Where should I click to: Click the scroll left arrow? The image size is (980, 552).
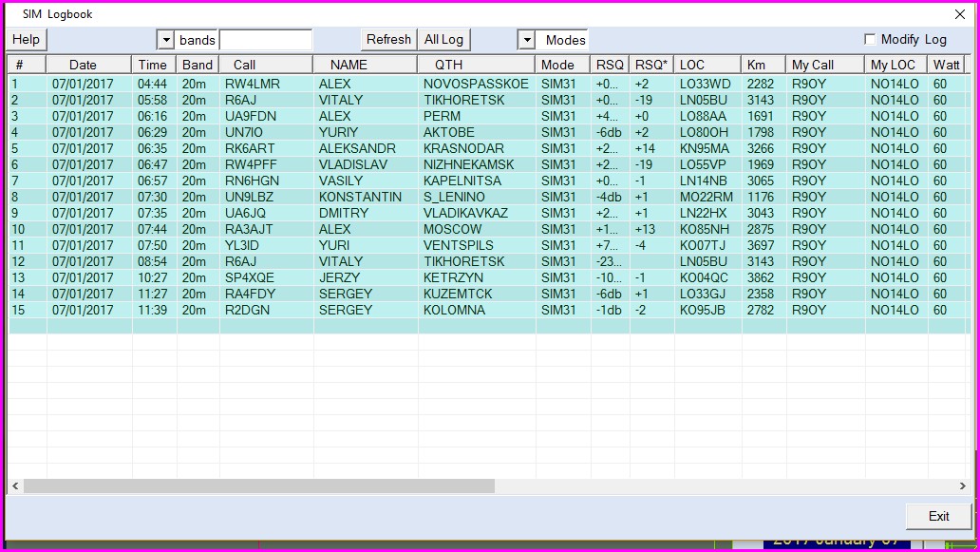15,485
